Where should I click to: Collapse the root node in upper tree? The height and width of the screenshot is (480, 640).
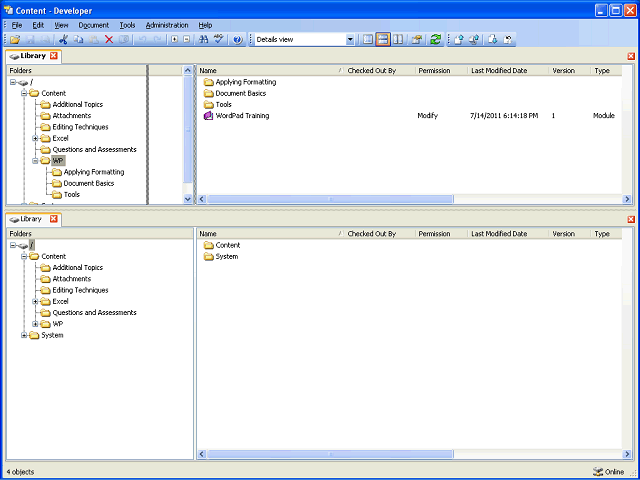[x=13, y=82]
